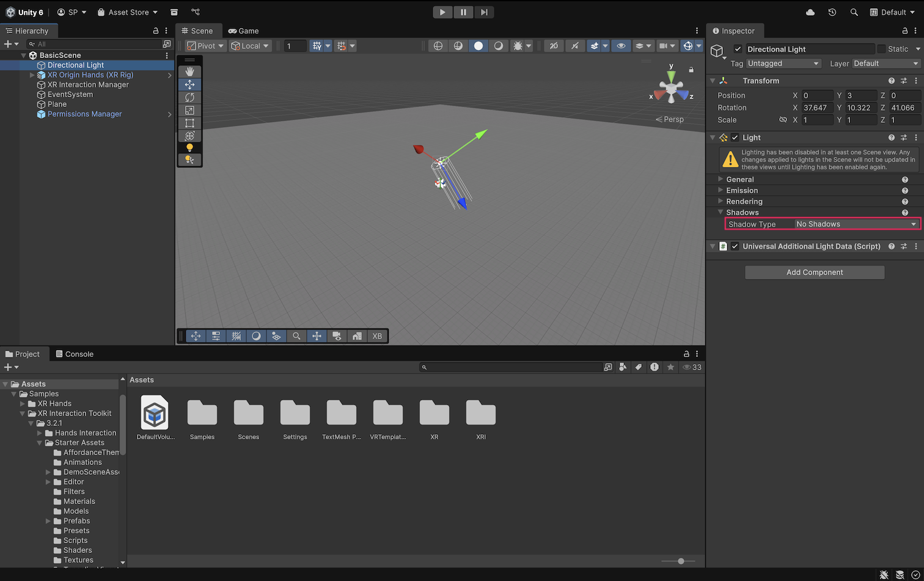Click the Add Component button

pos(814,272)
